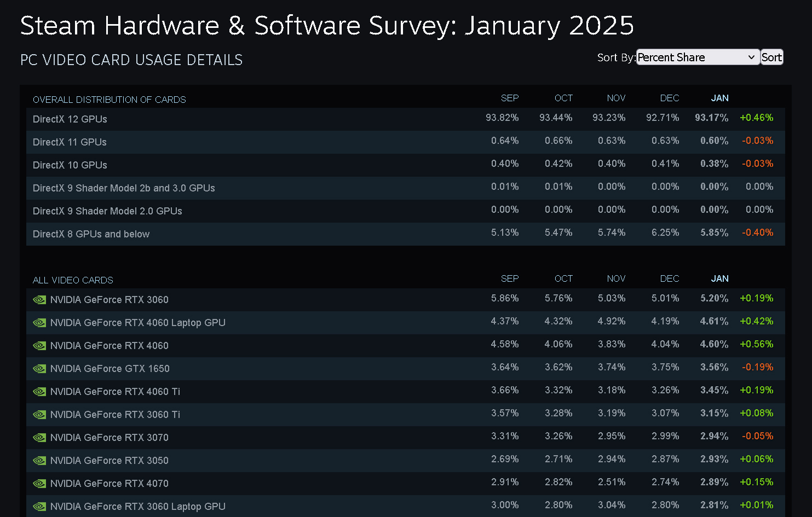Click the ALL VIDEO CARDS heading
The image size is (812, 517).
point(73,280)
